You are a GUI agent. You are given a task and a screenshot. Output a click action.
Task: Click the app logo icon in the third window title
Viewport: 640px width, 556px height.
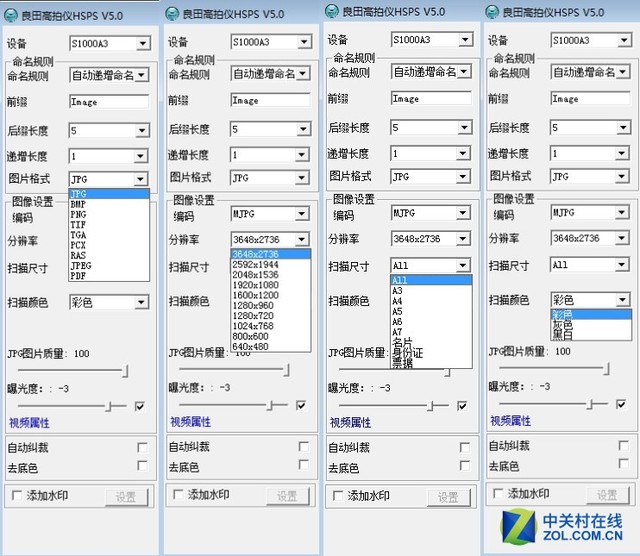click(x=332, y=11)
